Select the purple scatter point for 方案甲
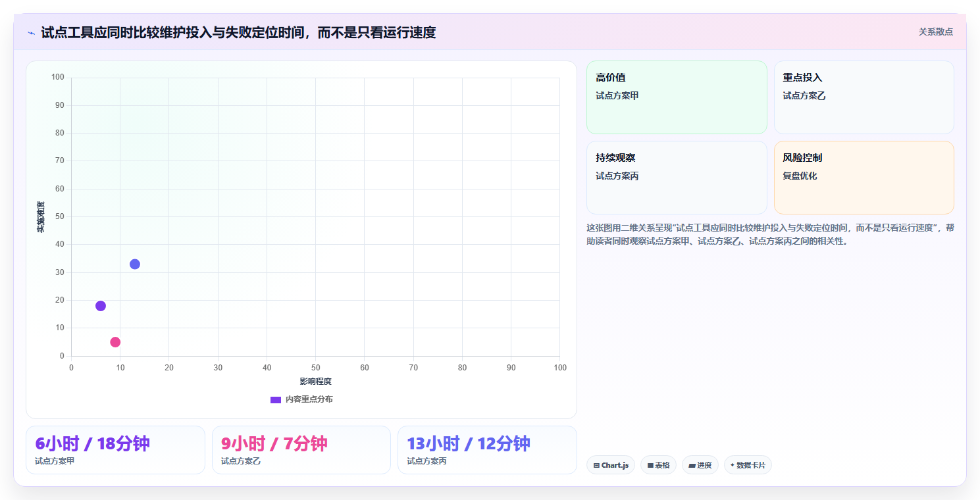This screenshot has width=980, height=500. click(101, 306)
